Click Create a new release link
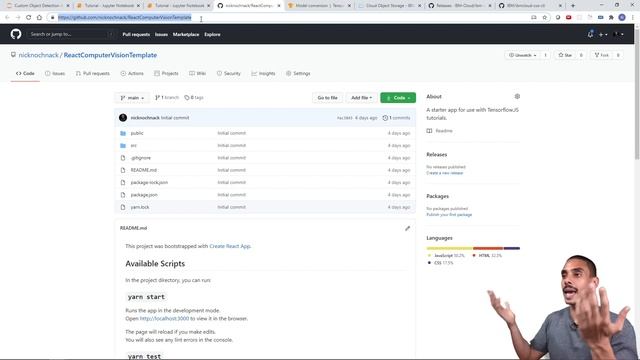Screen dimensions: 640x360 (x=444, y=173)
